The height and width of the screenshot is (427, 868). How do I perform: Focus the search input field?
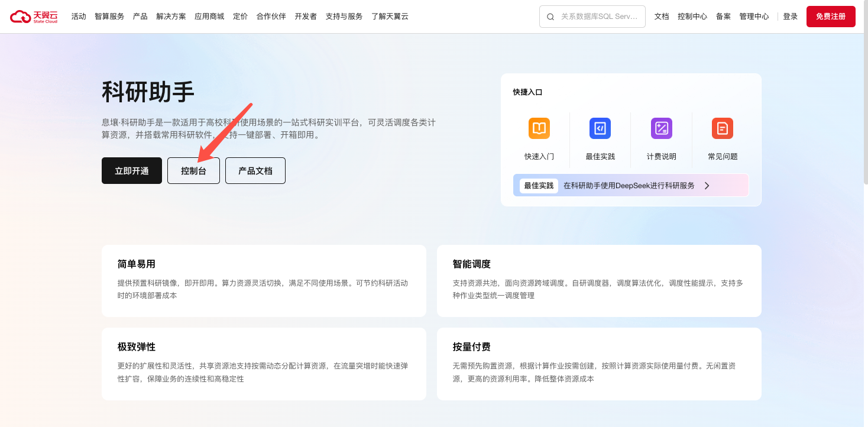pyautogui.click(x=599, y=17)
